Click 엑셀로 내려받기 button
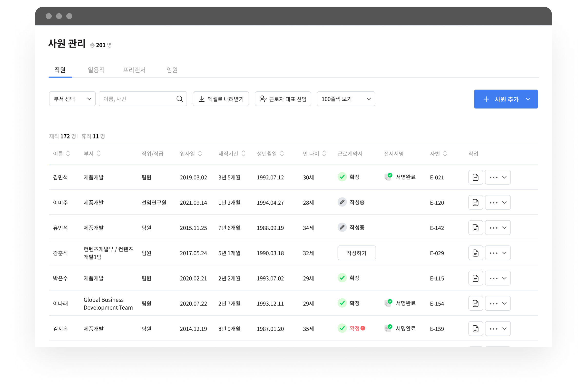Viewport: 587px width, 392px height. tap(221, 99)
